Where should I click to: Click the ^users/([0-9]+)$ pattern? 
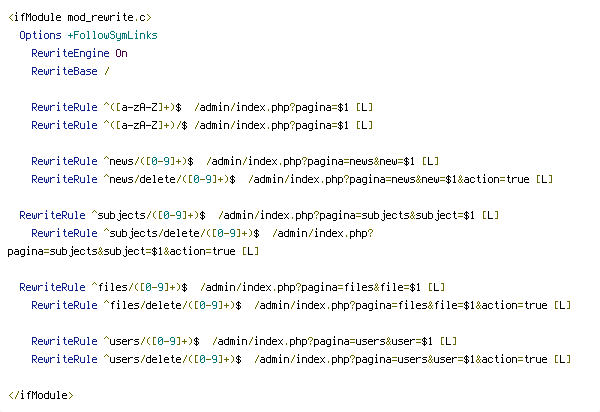[x=152, y=341]
